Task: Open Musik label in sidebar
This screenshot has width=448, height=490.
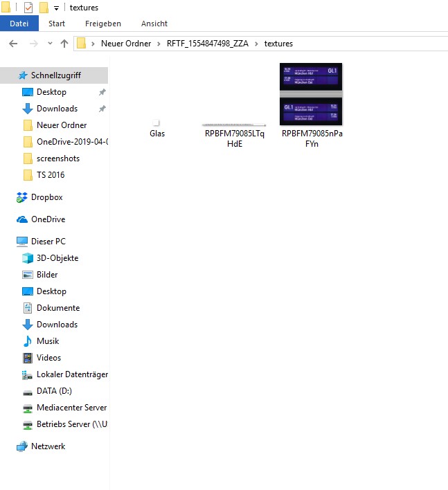Action: [48, 341]
